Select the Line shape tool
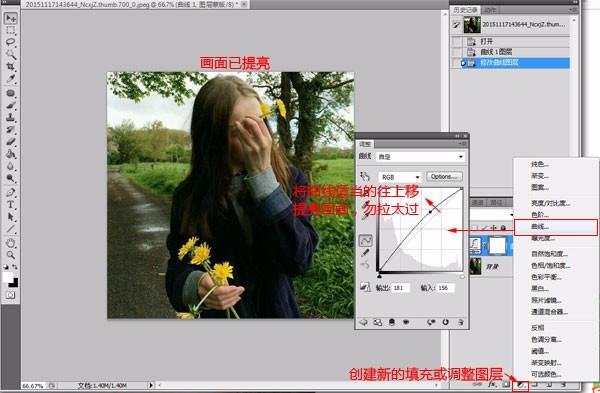This screenshot has height=393, width=600. [x=11, y=229]
